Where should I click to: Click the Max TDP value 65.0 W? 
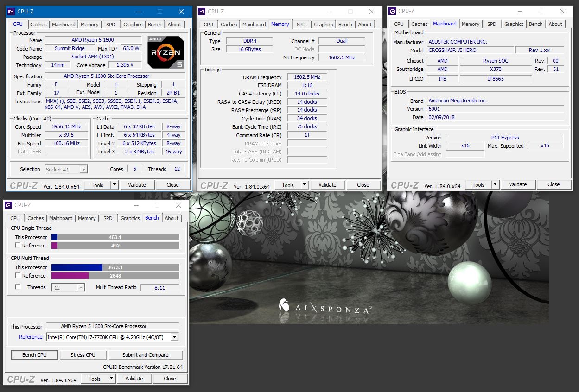[x=131, y=48]
